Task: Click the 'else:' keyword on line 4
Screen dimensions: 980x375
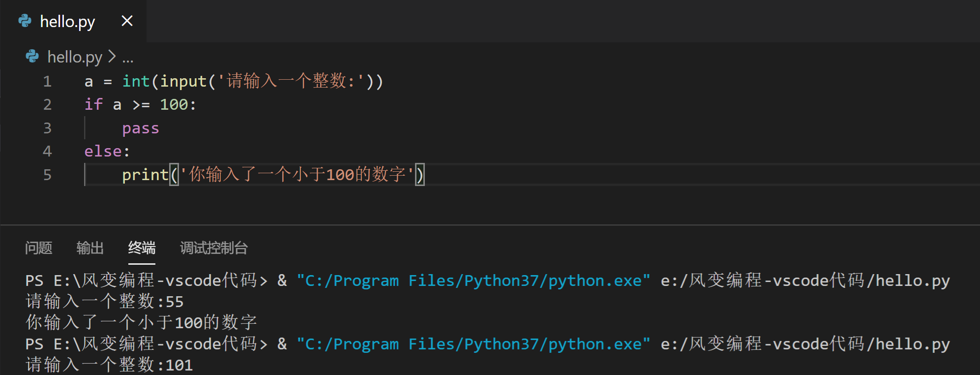Action: click(x=107, y=151)
